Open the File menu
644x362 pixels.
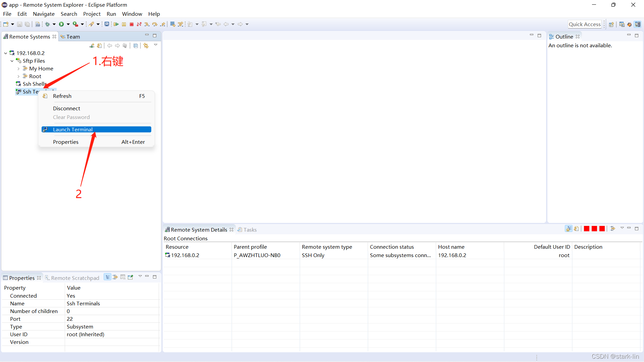click(7, 14)
